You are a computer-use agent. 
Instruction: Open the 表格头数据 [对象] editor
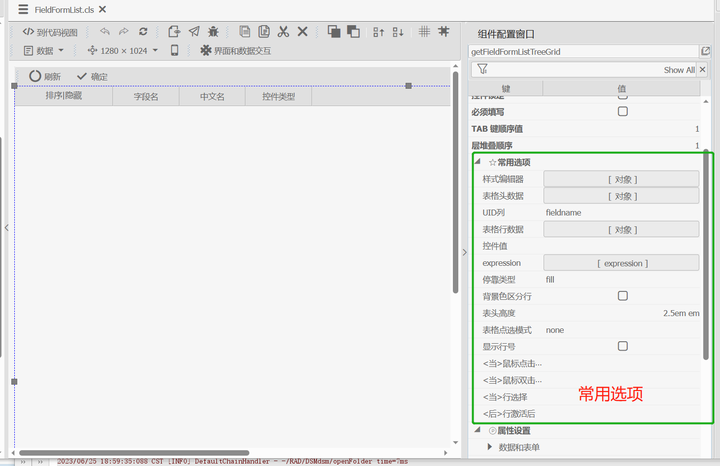pos(621,196)
